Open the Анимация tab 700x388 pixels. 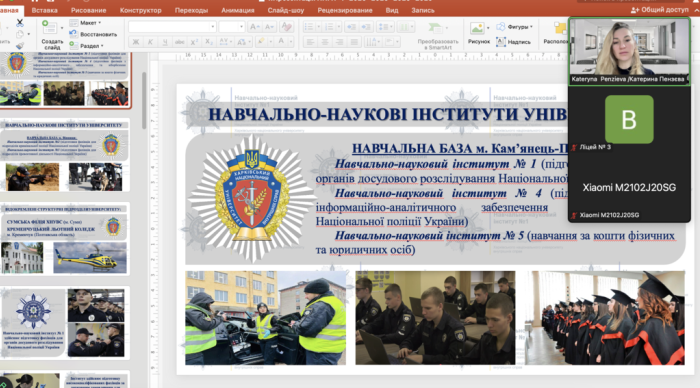click(238, 10)
